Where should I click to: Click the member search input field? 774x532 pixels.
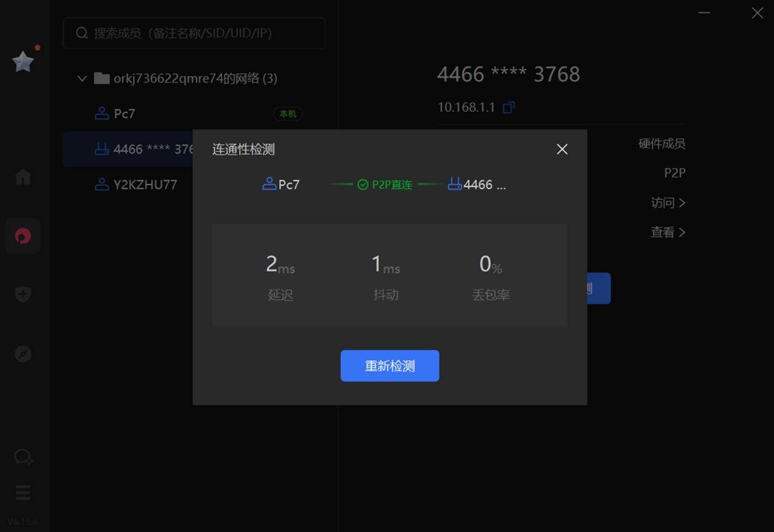(194, 33)
